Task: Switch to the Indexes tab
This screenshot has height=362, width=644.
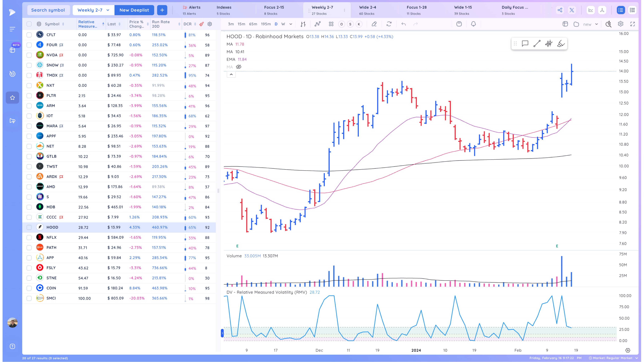Action: [x=224, y=10]
